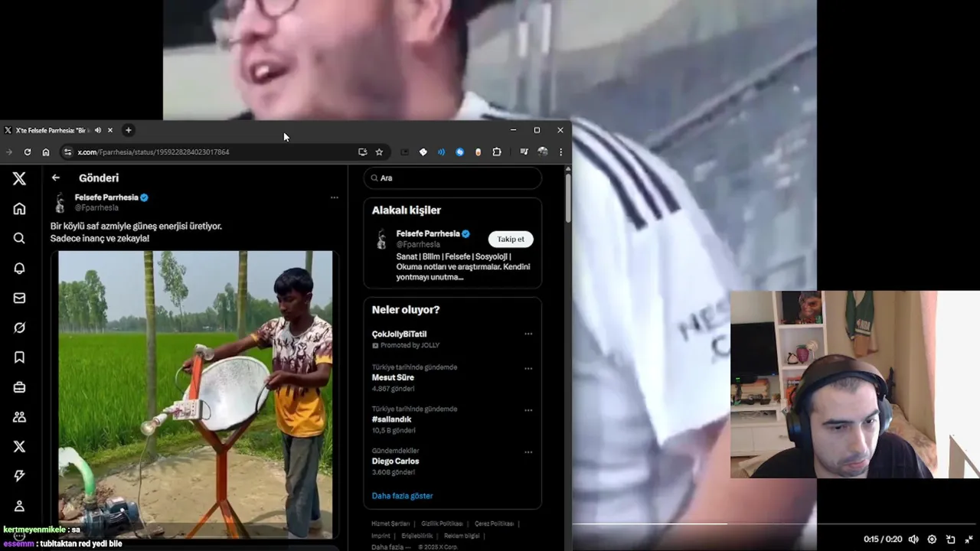Viewport: 980px width, 551px height.
Task: Open the solar dish video thumbnail
Action: 195,394
